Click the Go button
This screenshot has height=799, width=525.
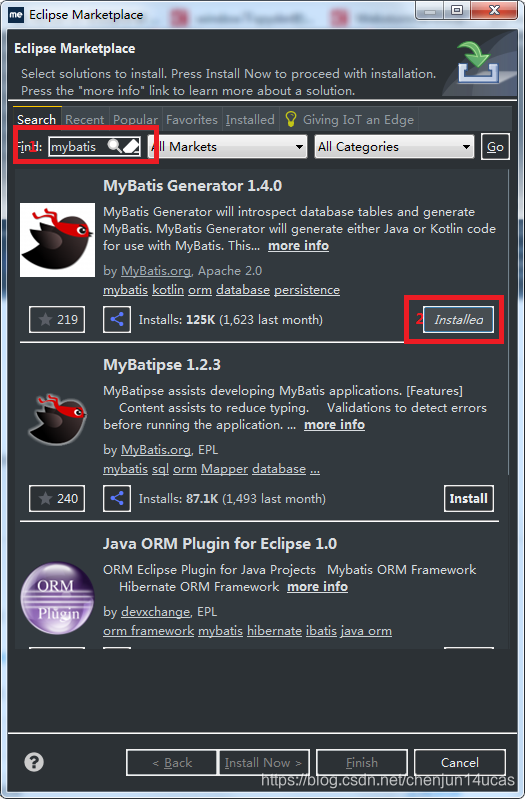point(495,147)
